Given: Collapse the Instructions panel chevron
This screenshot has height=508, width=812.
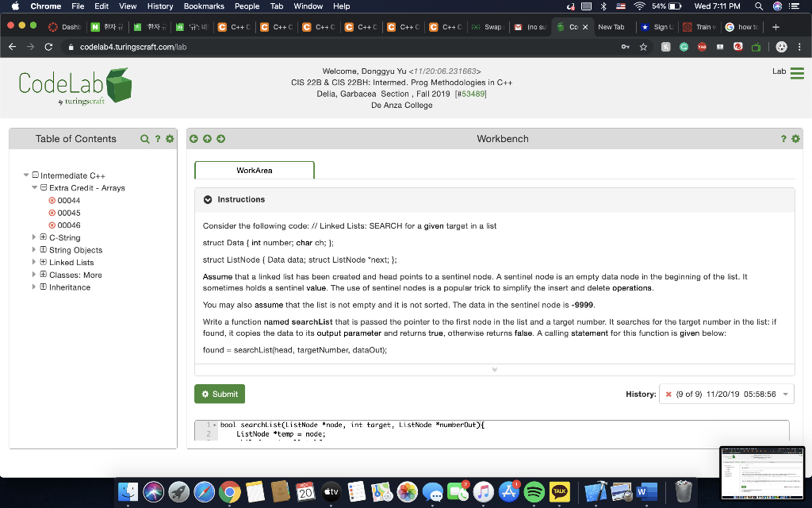Looking at the screenshot, I should click(494, 368).
